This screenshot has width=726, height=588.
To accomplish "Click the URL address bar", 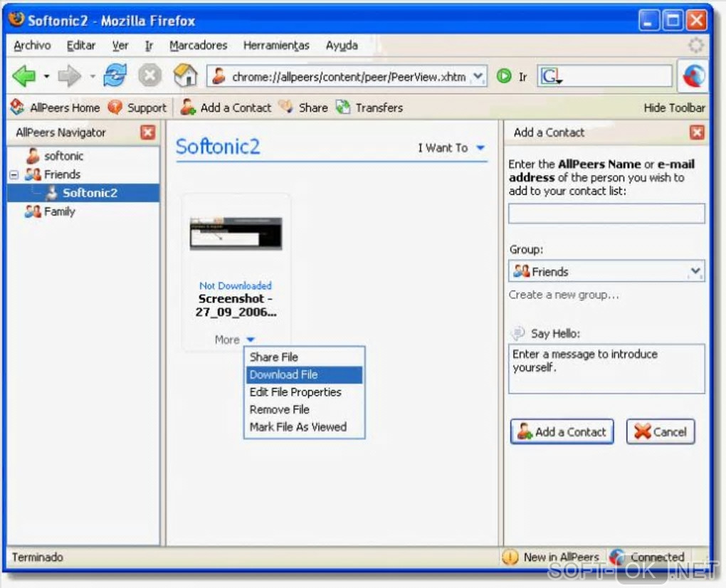I will 347,76.
